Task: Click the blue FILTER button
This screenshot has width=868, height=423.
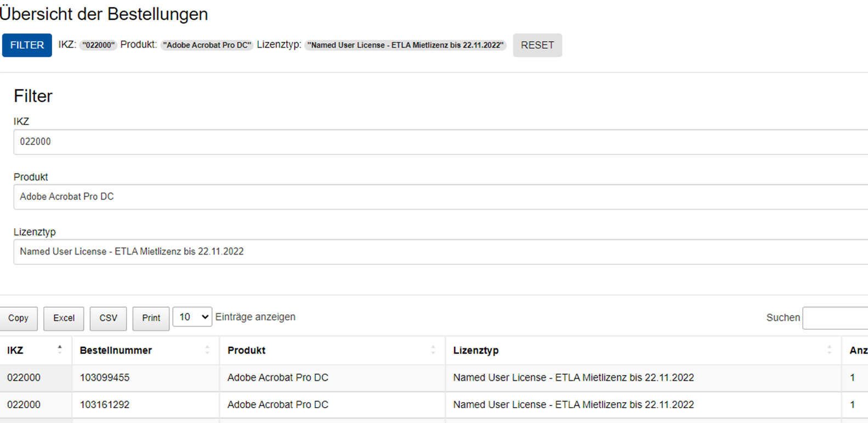Action: click(x=27, y=45)
